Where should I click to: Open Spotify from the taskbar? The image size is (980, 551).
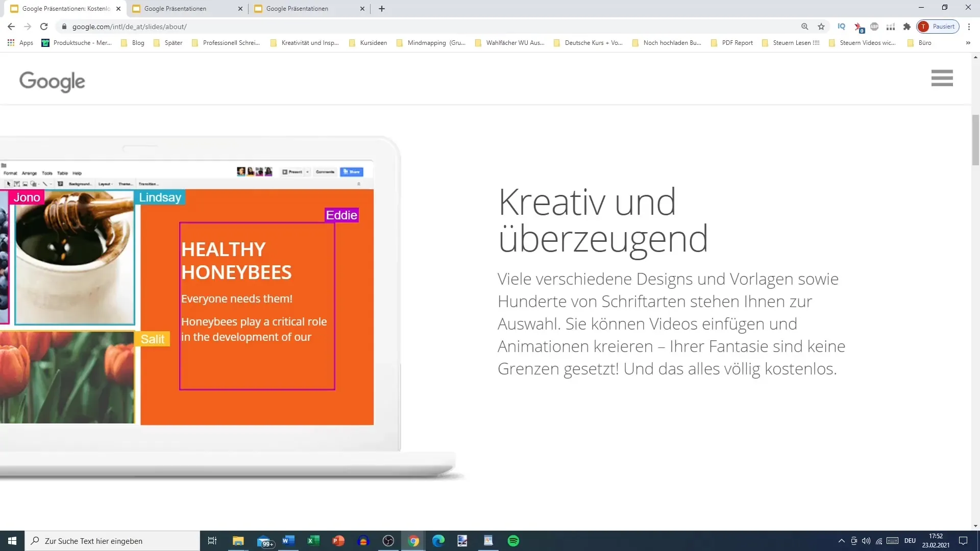[513, 541]
